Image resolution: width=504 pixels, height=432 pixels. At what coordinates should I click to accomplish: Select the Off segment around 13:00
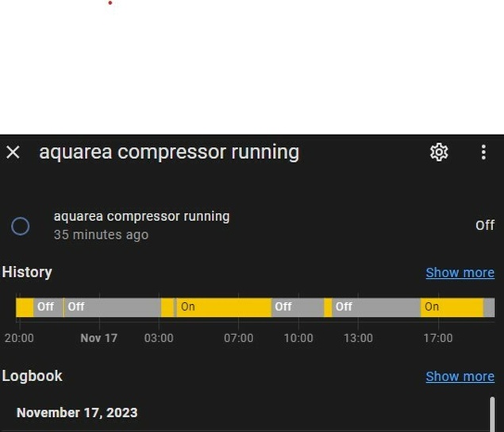coord(376,307)
